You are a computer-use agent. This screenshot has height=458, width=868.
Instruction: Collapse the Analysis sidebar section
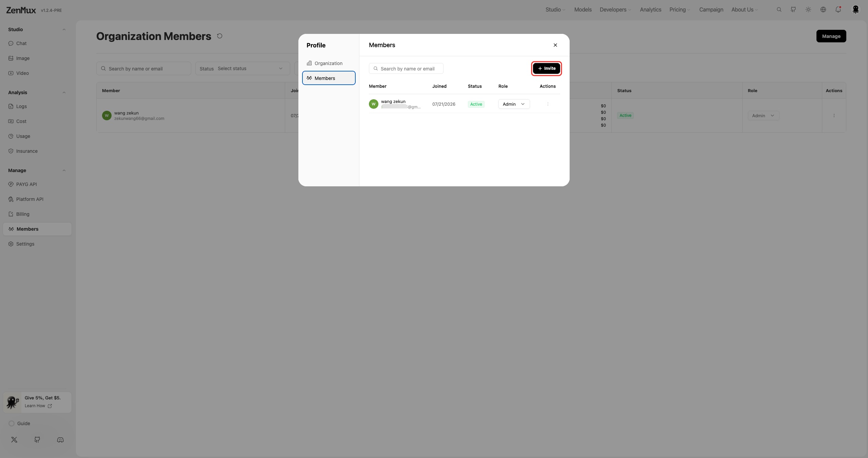click(x=64, y=92)
